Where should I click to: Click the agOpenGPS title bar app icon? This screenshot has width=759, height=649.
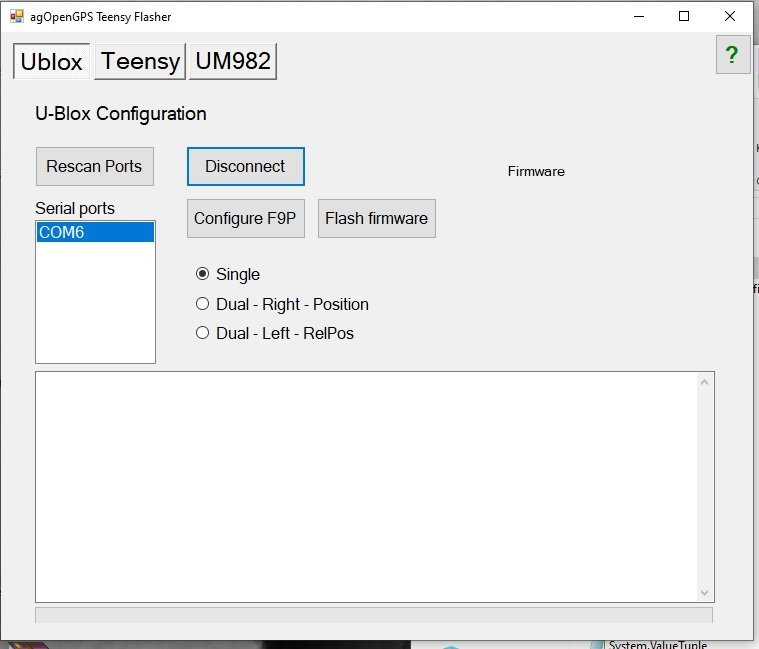[x=16, y=16]
